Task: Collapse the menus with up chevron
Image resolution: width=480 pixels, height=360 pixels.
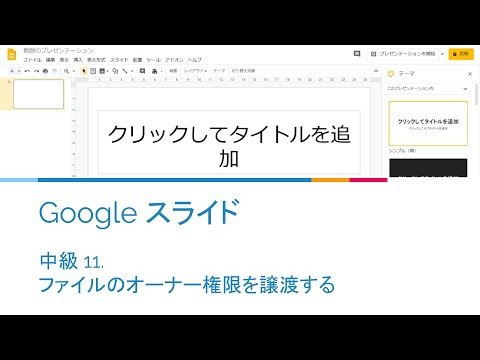Action: click(376, 71)
